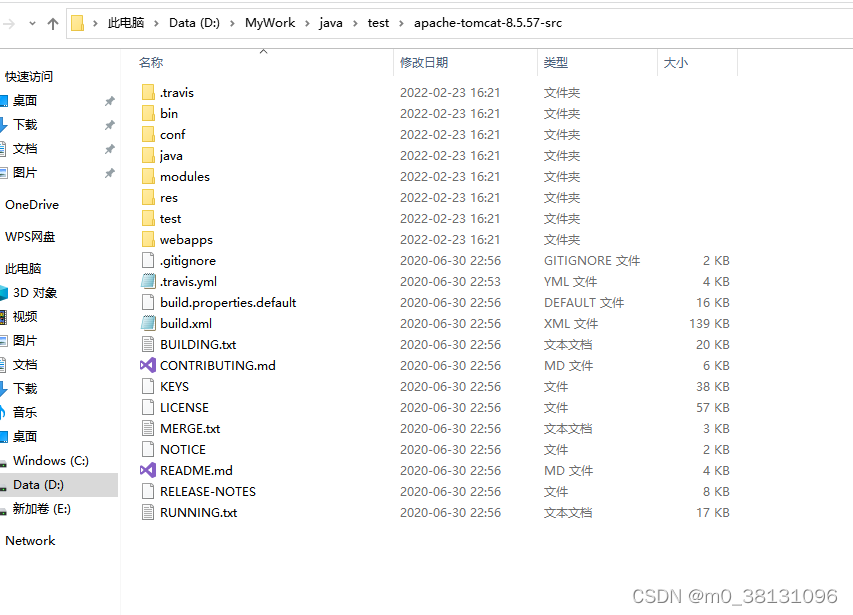Viewport: 853px width, 615px height.
Task: Click the RUNNING.txt document icon
Action: click(148, 512)
